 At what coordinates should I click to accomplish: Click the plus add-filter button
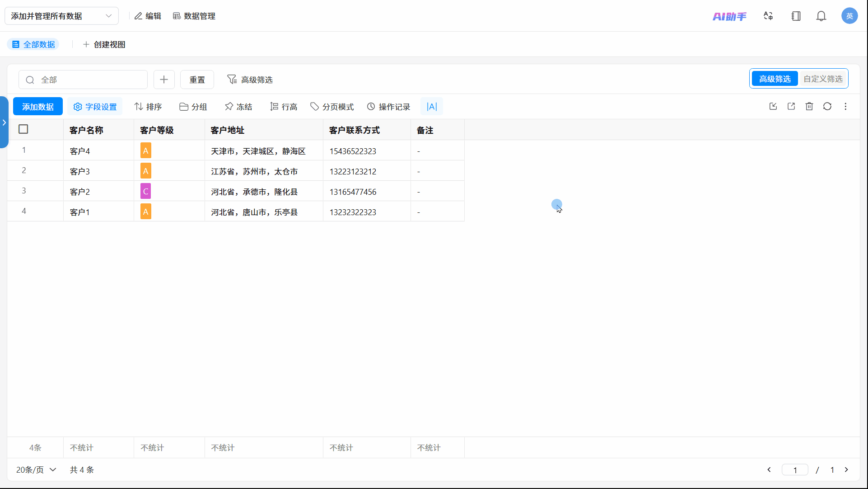point(164,80)
